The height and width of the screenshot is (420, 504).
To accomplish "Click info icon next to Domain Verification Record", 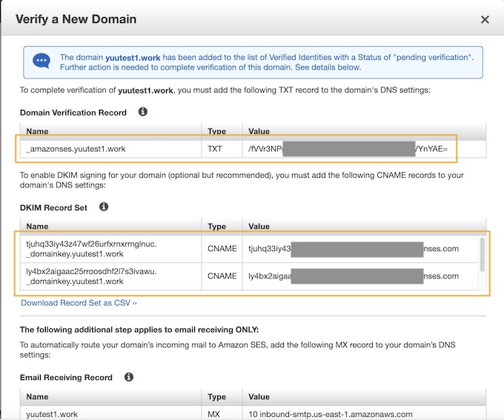I will (x=143, y=112).
